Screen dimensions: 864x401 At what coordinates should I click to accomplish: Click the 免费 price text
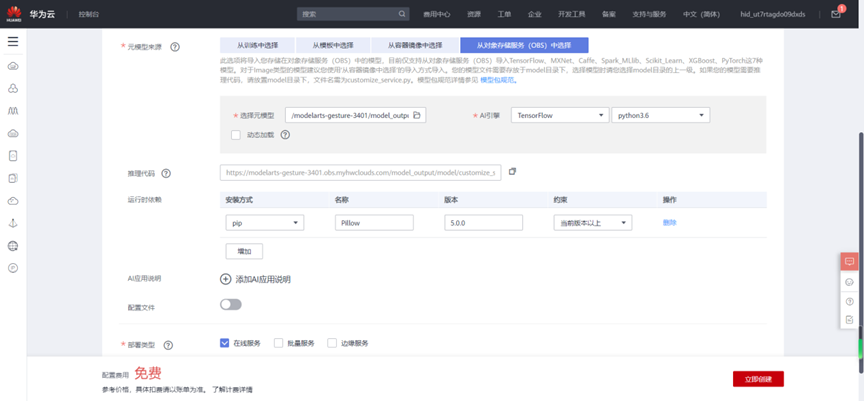click(148, 373)
